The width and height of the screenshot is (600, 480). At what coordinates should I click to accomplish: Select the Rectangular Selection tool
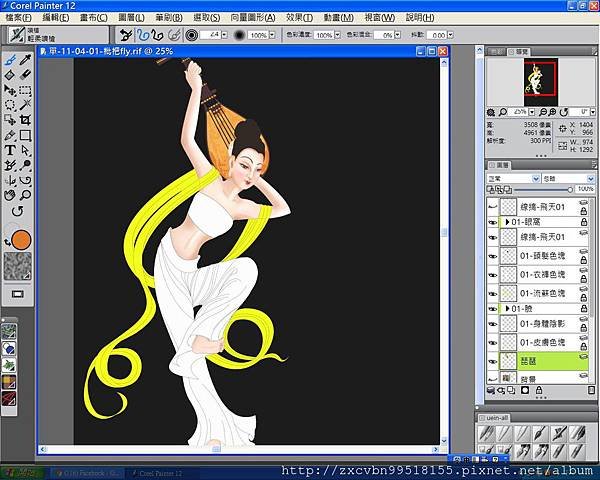25,90
